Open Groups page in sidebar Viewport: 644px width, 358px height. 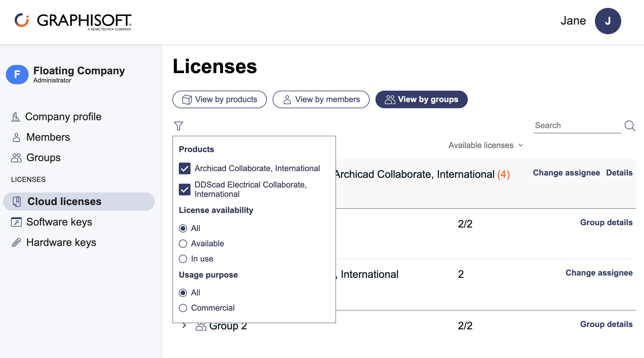click(x=44, y=158)
